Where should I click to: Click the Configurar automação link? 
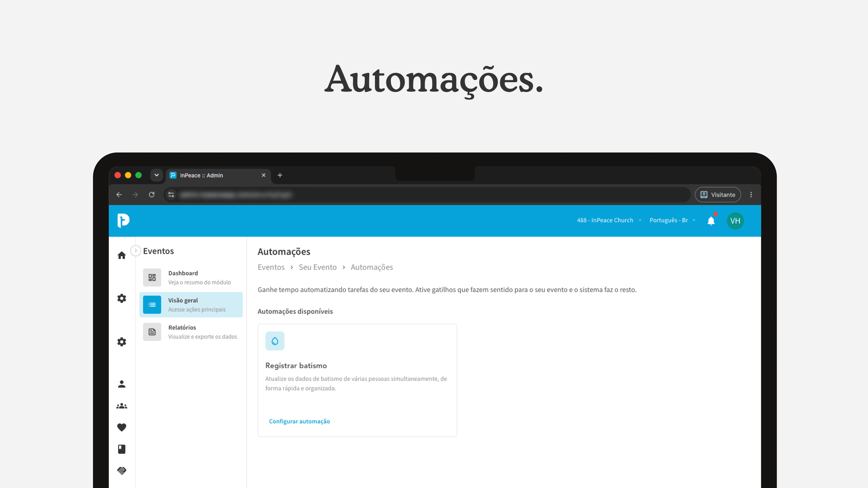299,421
